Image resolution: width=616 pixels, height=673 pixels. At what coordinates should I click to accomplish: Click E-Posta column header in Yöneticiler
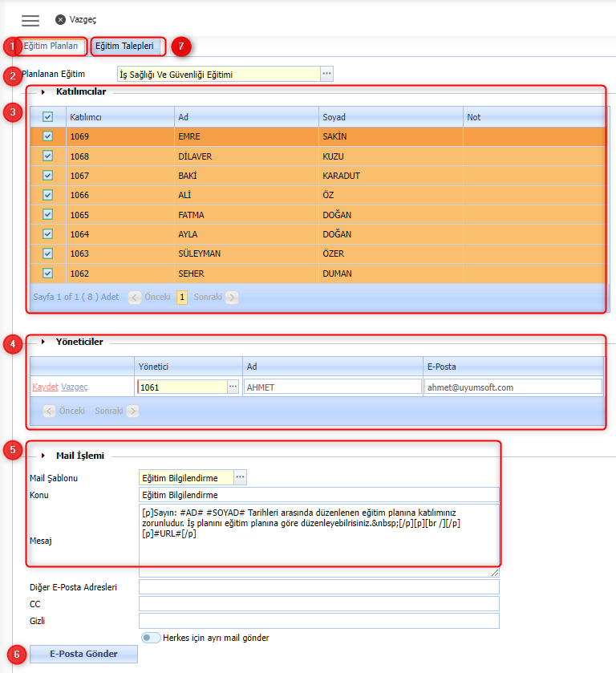coord(513,367)
